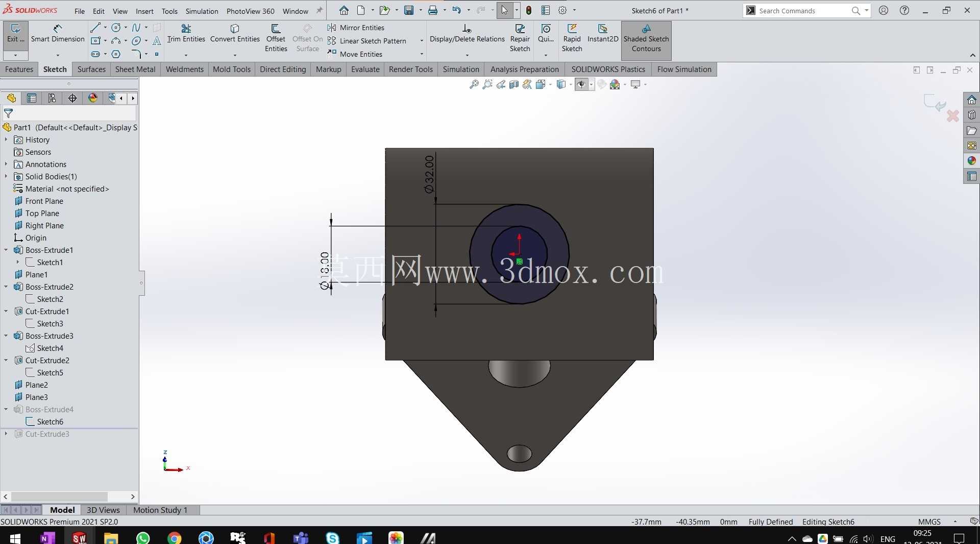Click Previous View icon
Screen dimensions: 980x544
(x=501, y=85)
